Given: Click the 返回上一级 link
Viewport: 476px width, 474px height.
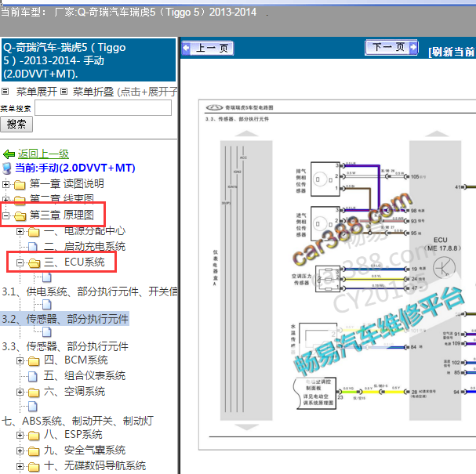Looking at the screenshot, I should [x=43, y=154].
